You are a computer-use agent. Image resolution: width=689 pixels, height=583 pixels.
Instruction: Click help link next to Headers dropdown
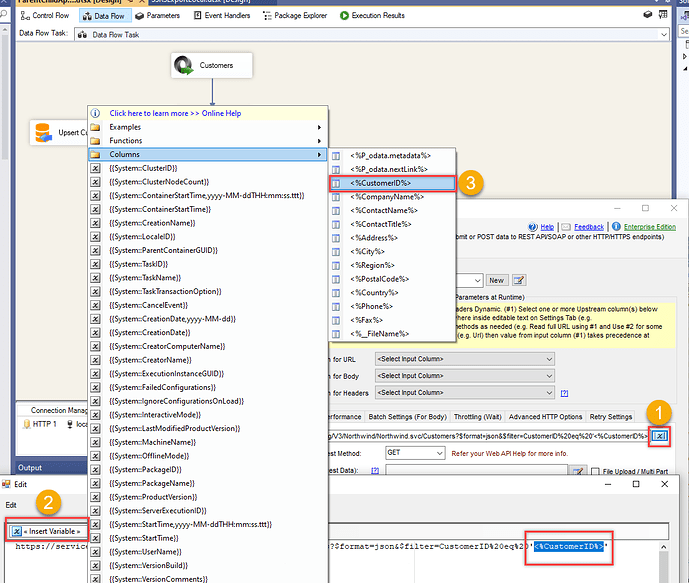tap(564, 393)
